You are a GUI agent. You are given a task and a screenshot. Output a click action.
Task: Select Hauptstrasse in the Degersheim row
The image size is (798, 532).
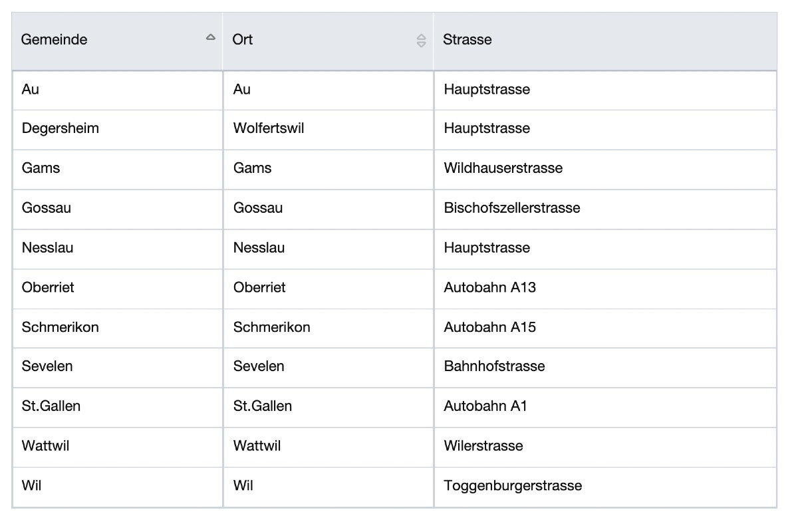(x=487, y=128)
